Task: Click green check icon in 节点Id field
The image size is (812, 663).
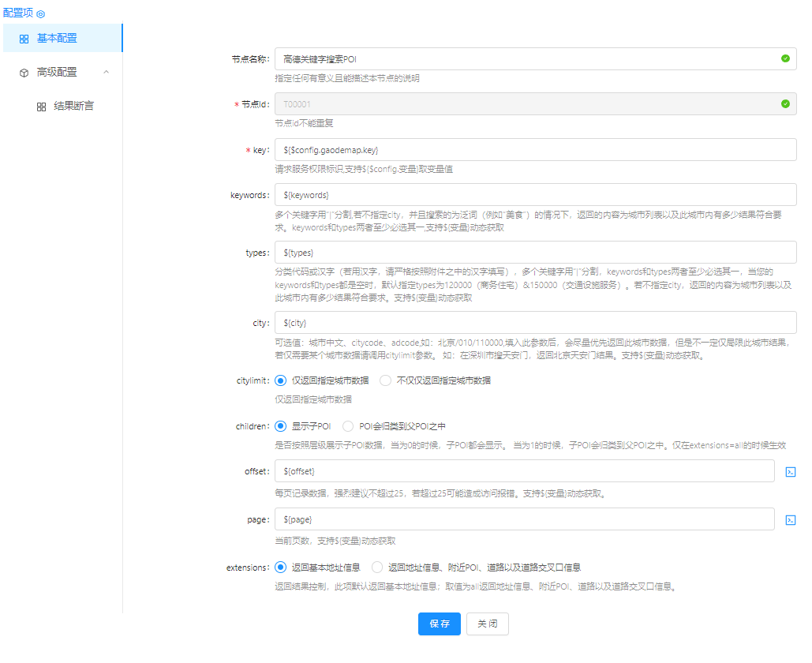Action: tap(784, 103)
